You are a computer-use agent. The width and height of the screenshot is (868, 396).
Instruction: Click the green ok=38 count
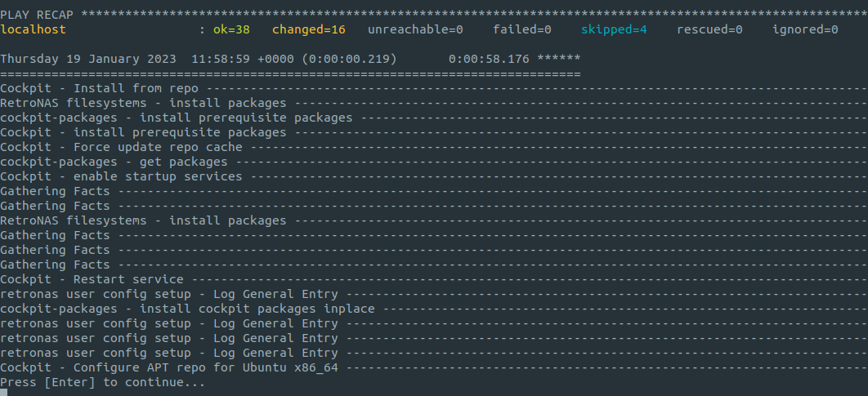click(231, 29)
